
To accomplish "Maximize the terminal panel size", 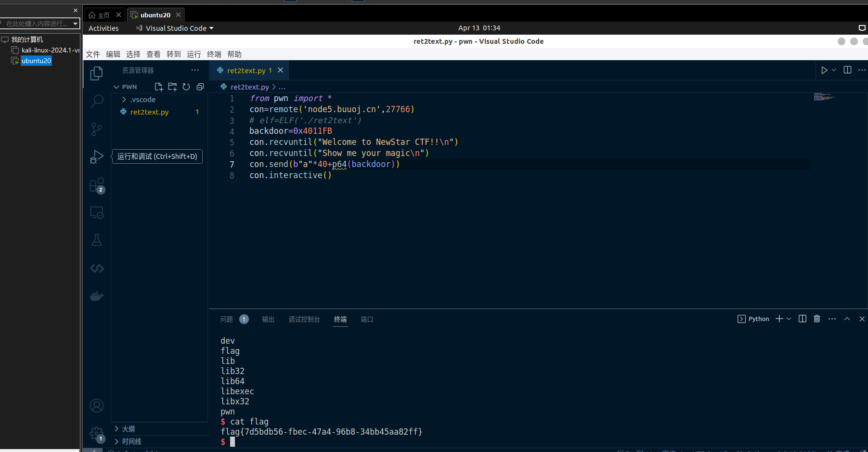I will point(847,319).
